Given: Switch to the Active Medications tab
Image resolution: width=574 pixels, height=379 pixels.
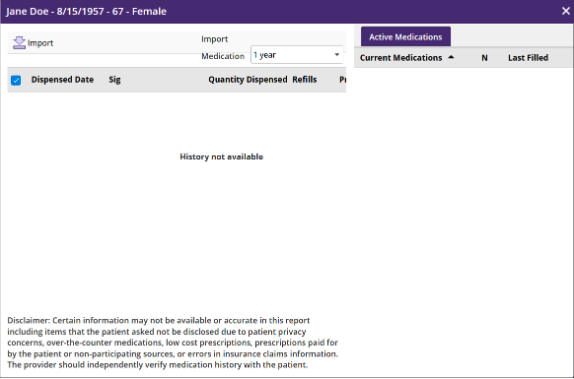Looking at the screenshot, I should pyautogui.click(x=406, y=37).
